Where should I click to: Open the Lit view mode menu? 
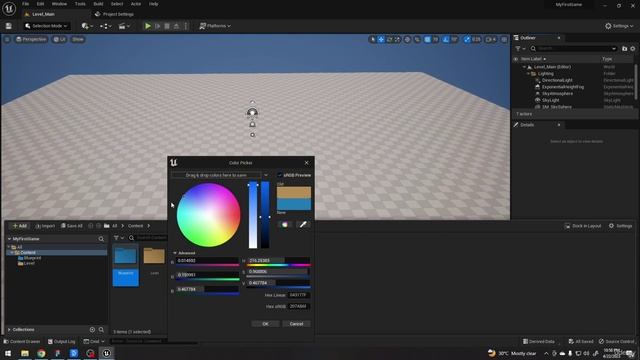point(60,39)
